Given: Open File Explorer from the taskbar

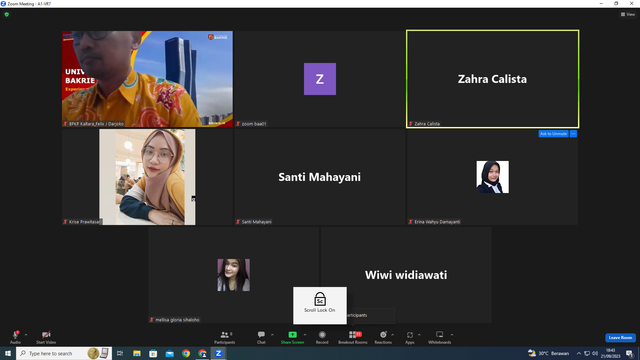Looking at the screenshot, I should tap(137, 353).
